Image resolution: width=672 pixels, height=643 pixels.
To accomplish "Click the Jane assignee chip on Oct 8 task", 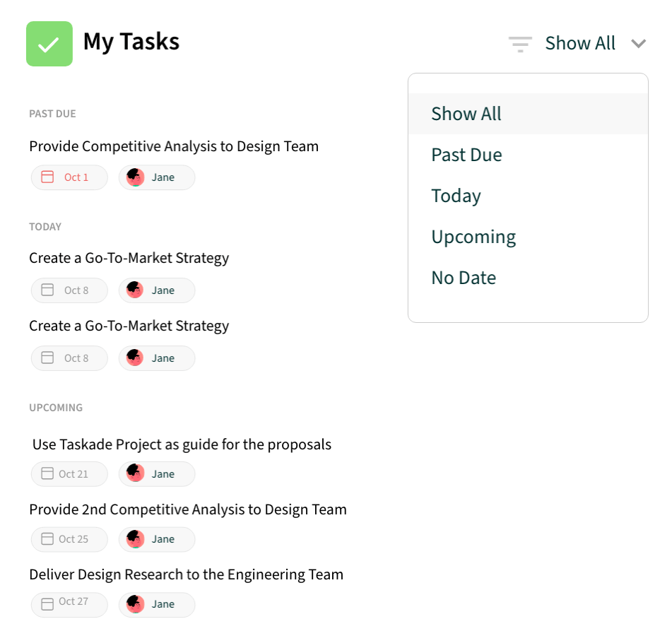I will click(x=156, y=290).
